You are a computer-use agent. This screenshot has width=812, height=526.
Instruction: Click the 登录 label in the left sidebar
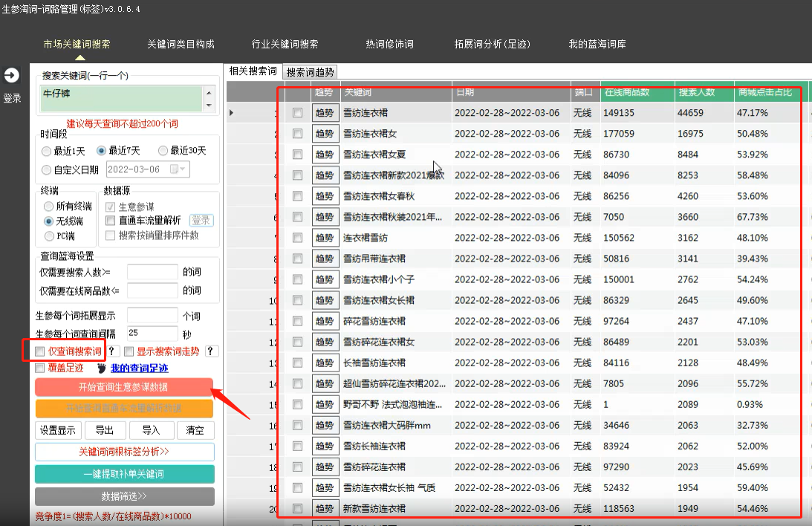coord(12,98)
